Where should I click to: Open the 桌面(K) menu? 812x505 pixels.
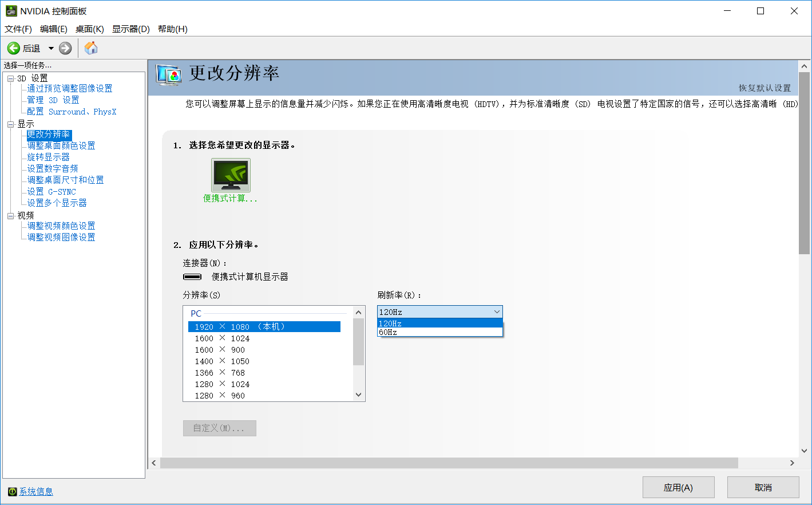[90, 29]
